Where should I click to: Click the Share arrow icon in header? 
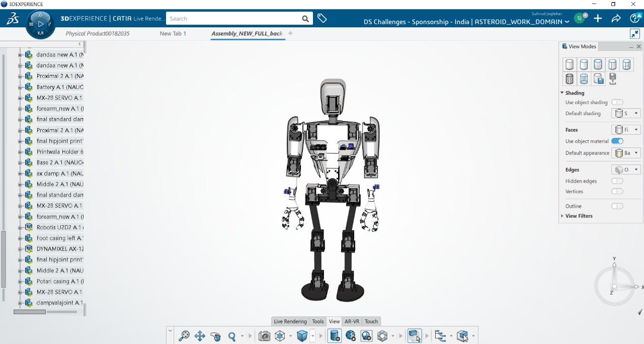point(616,19)
